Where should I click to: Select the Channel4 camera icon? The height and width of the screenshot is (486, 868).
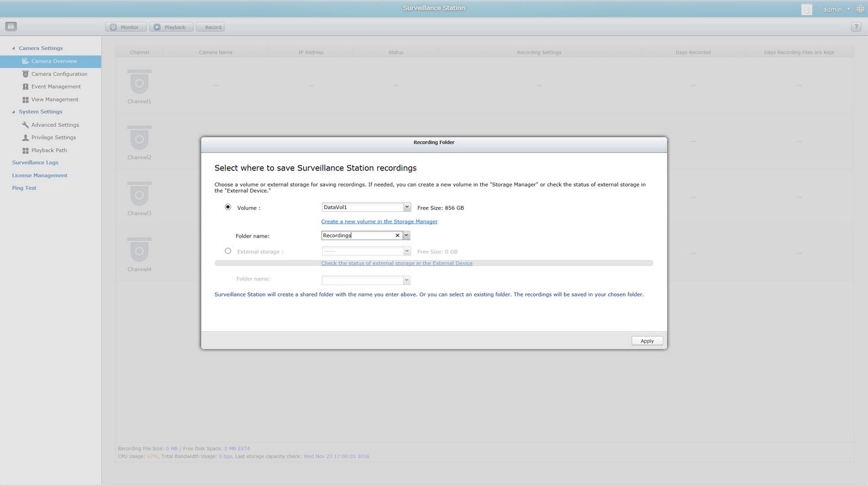click(x=139, y=251)
